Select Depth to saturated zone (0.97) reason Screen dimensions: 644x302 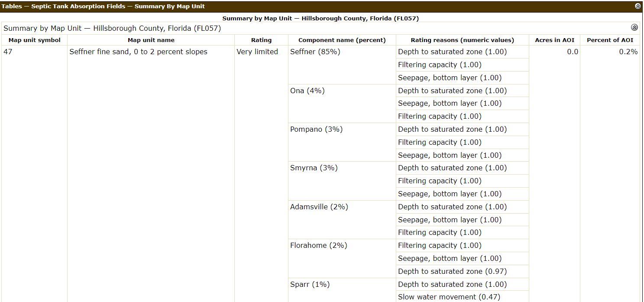click(452, 271)
